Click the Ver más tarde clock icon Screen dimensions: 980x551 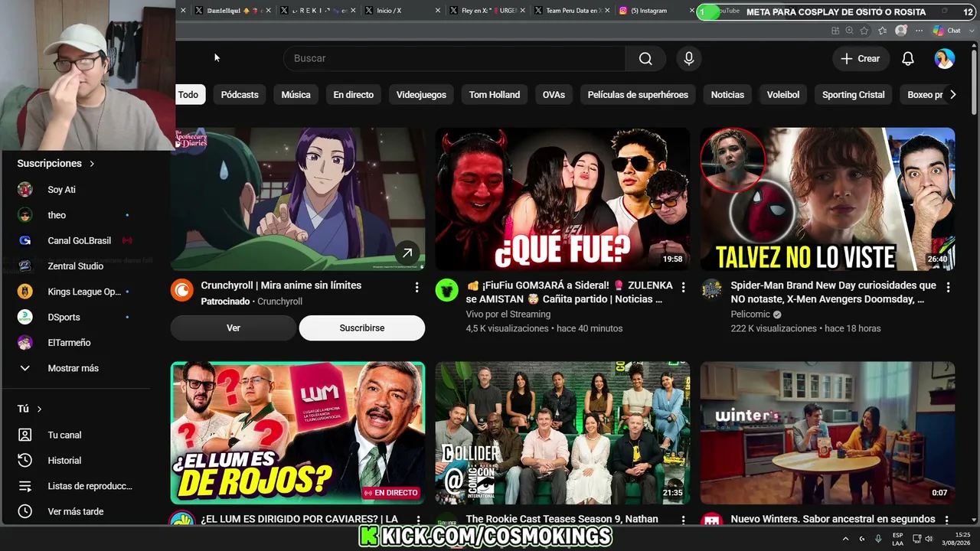pyautogui.click(x=25, y=511)
